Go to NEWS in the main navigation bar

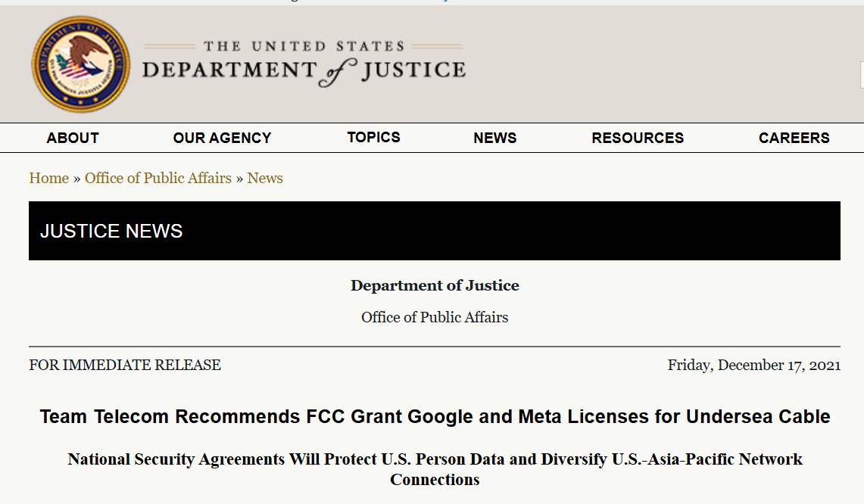(x=494, y=138)
